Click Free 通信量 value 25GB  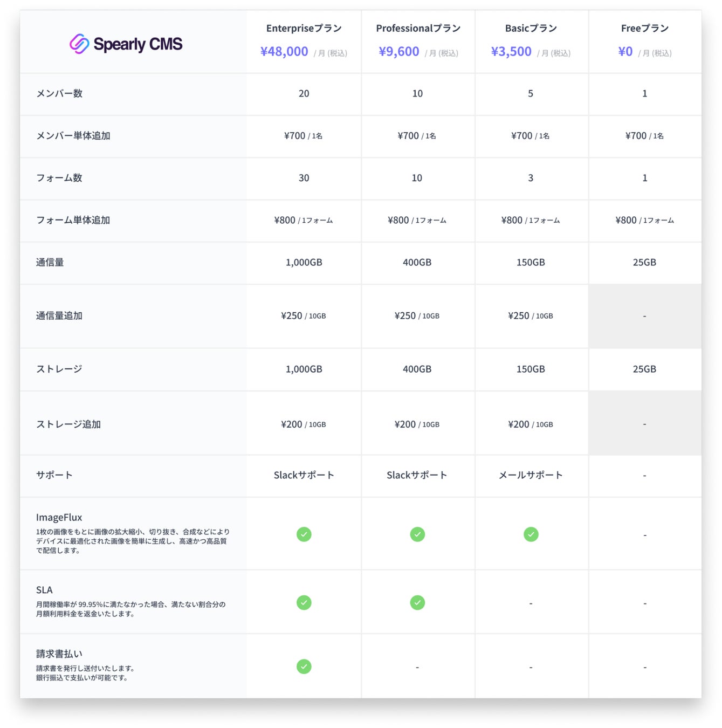645,262
